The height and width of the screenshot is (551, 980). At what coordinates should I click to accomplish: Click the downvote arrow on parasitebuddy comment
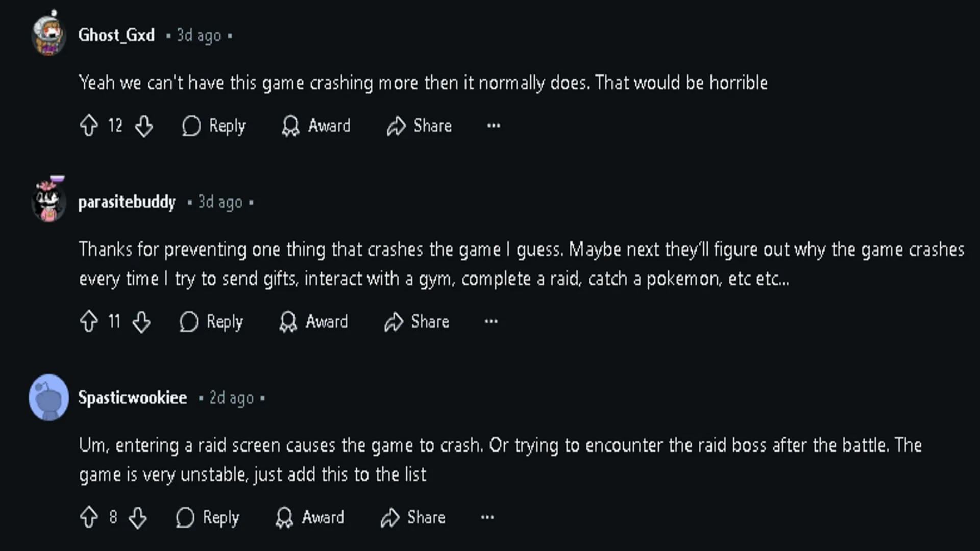[141, 321]
